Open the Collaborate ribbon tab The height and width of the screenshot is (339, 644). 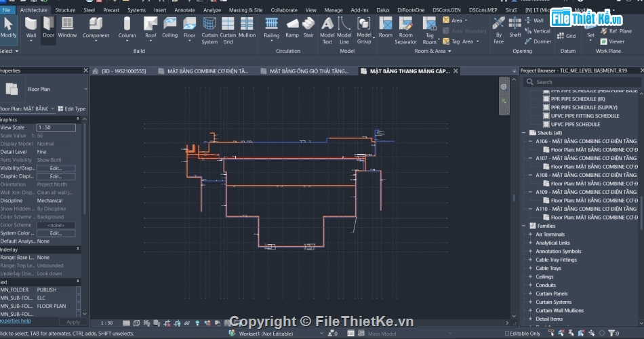click(284, 10)
